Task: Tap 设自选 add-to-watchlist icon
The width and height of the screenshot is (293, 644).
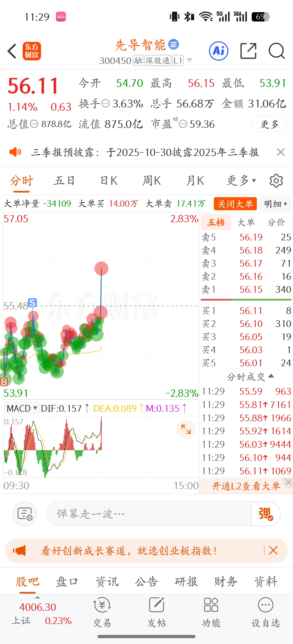Action: (x=265, y=612)
